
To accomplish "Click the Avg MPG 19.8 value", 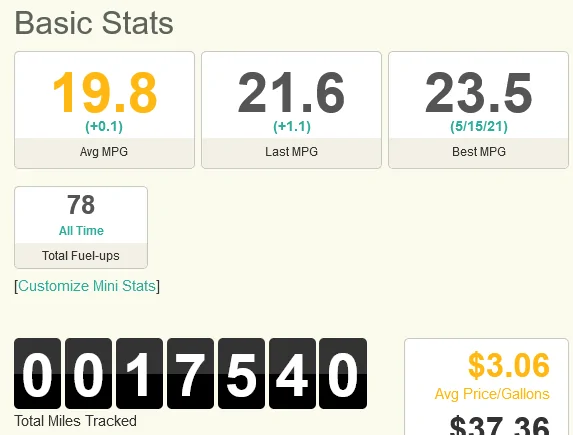I will click(105, 92).
